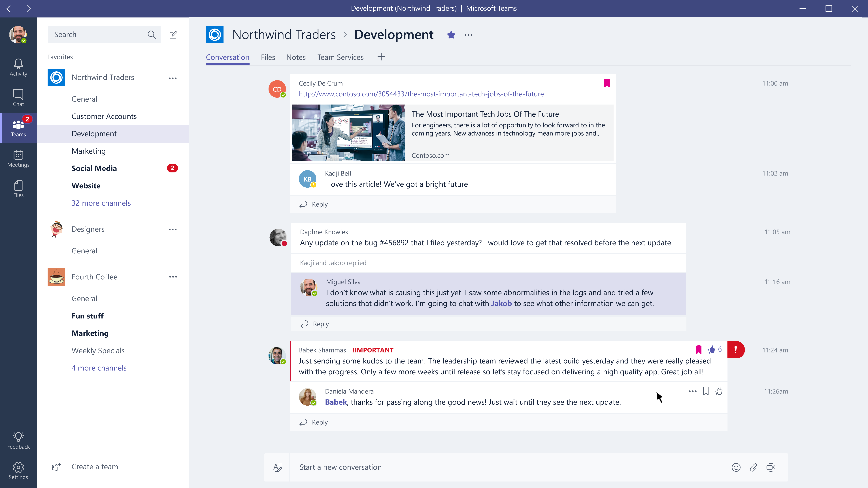The image size is (868, 488).
Task: Click the Activity icon in sidebar
Action: [18, 67]
